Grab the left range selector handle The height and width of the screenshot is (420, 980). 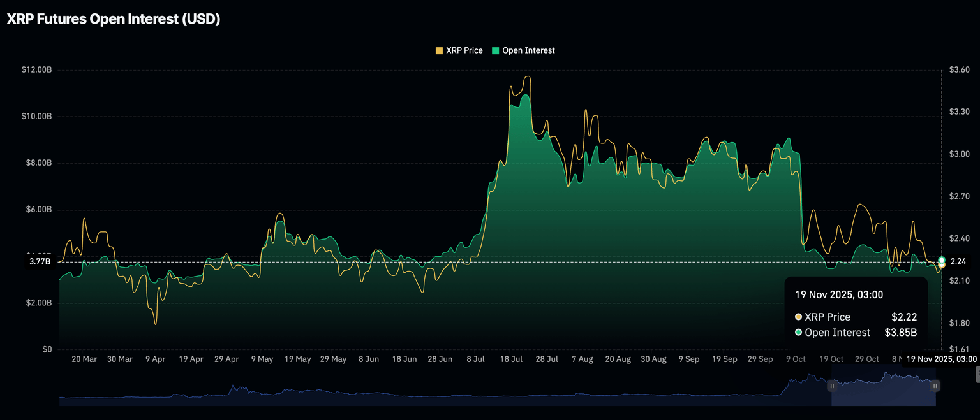tap(832, 386)
